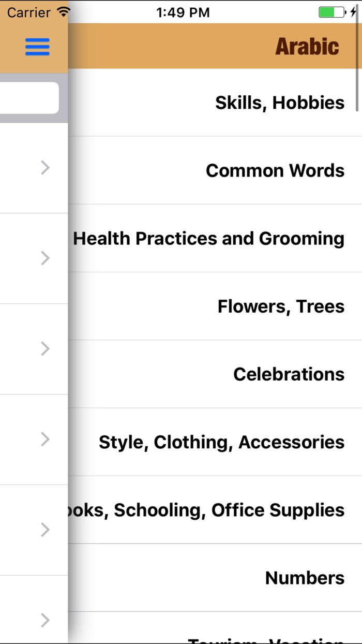This screenshot has height=644, width=362.
Task: Tap the 1:49 PM clock
Action: 183,12
